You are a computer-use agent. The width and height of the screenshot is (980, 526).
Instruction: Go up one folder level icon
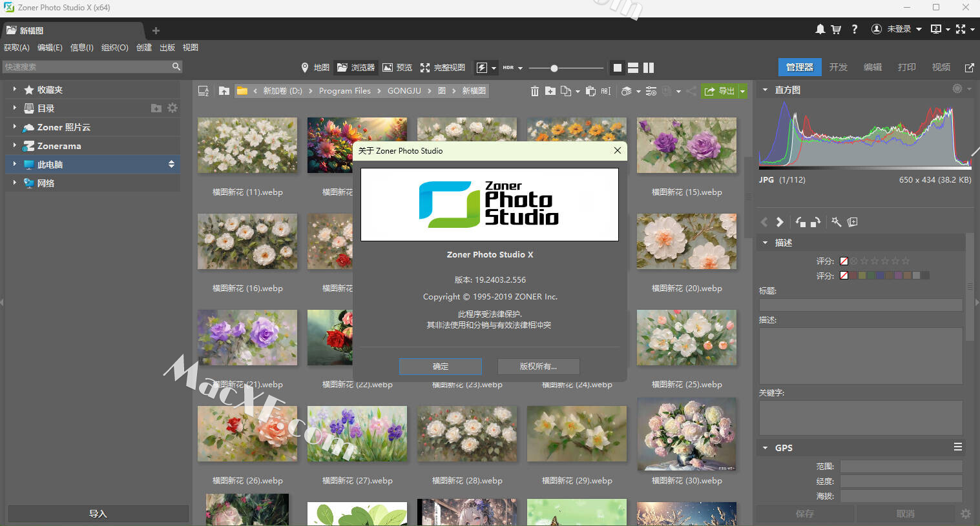click(x=224, y=91)
